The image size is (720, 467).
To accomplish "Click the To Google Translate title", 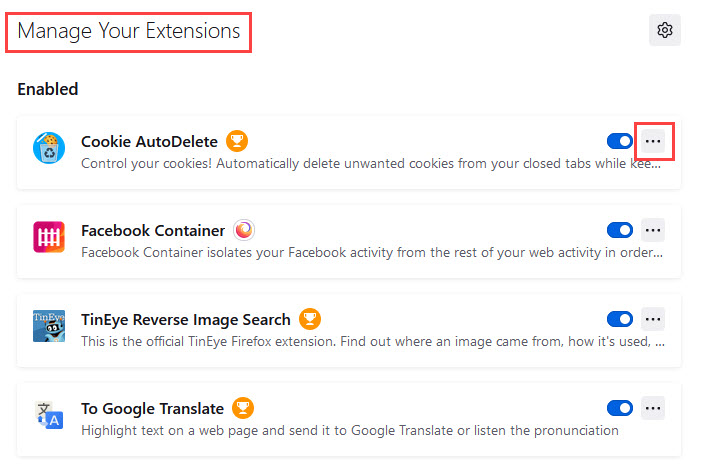I will (x=152, y=408).
